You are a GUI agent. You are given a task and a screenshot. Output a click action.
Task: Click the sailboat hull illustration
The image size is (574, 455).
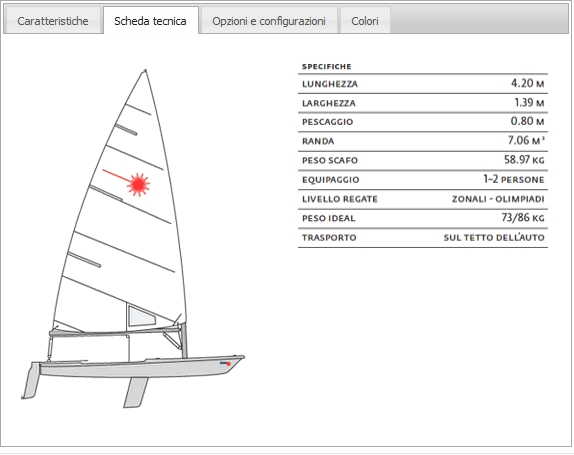pos(141,367)
